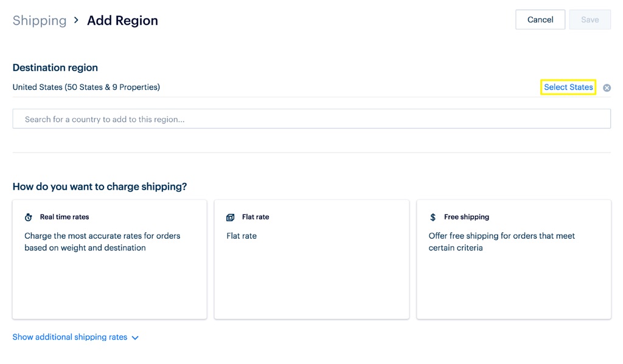Remove United States with the gray X icon
This screenshot has width=623, height=364.
pyautogui.click(x=607, y=88)
